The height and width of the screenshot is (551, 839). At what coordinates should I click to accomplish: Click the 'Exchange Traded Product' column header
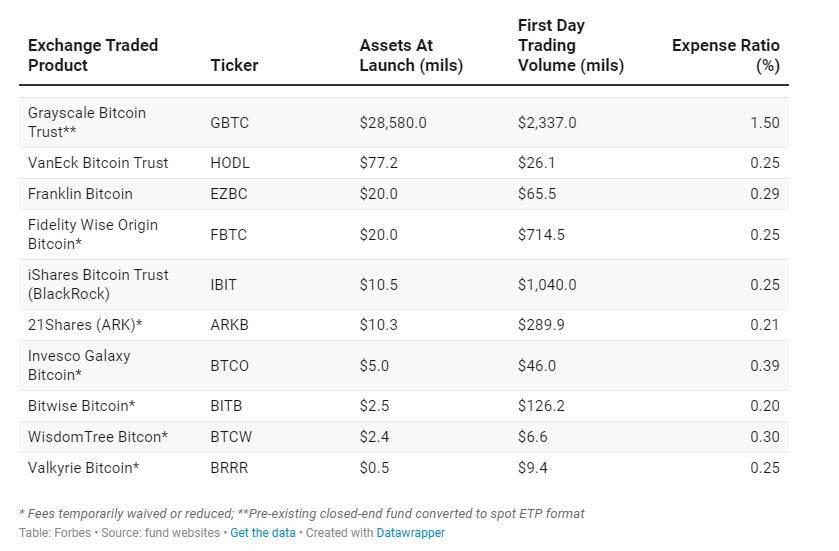pyautogui.click(x=93, y=55)
